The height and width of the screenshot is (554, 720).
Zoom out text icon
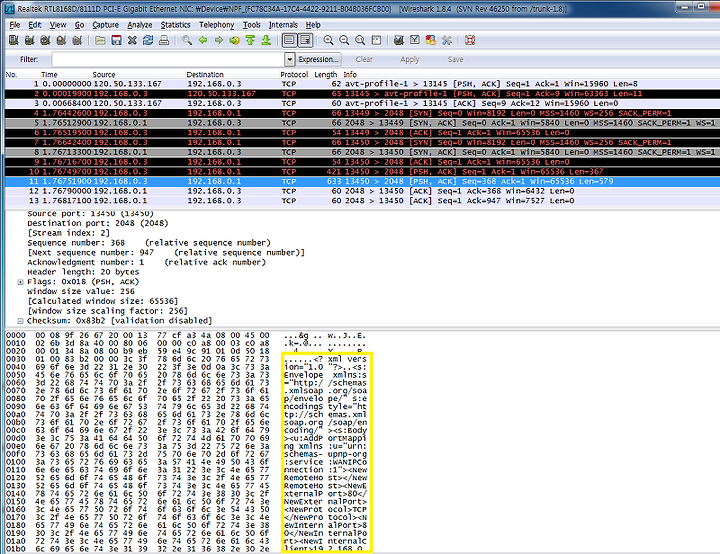pos(344,40)
